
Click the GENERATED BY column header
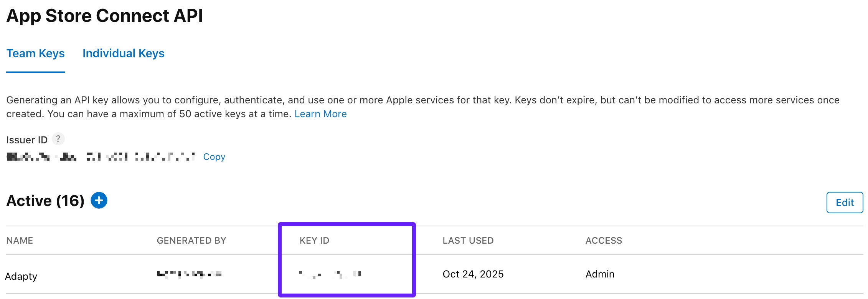[x=191, y=241]
